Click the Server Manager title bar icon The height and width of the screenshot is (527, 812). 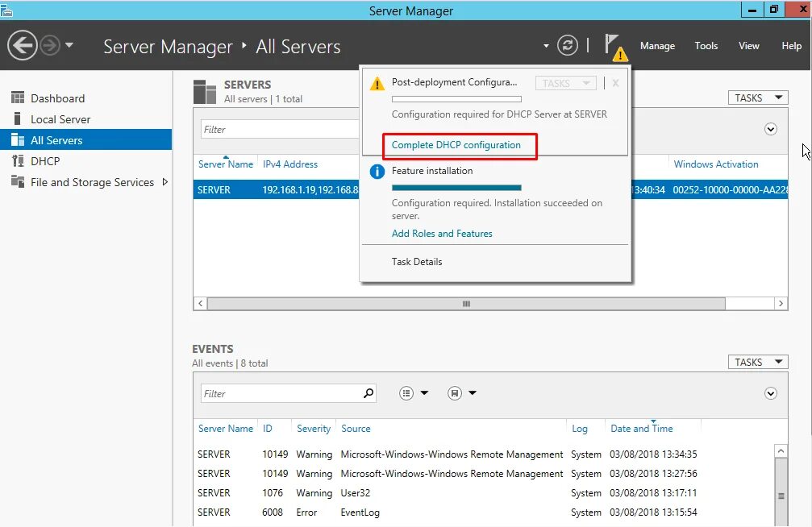pyautogui.click(x=6, y=10)
